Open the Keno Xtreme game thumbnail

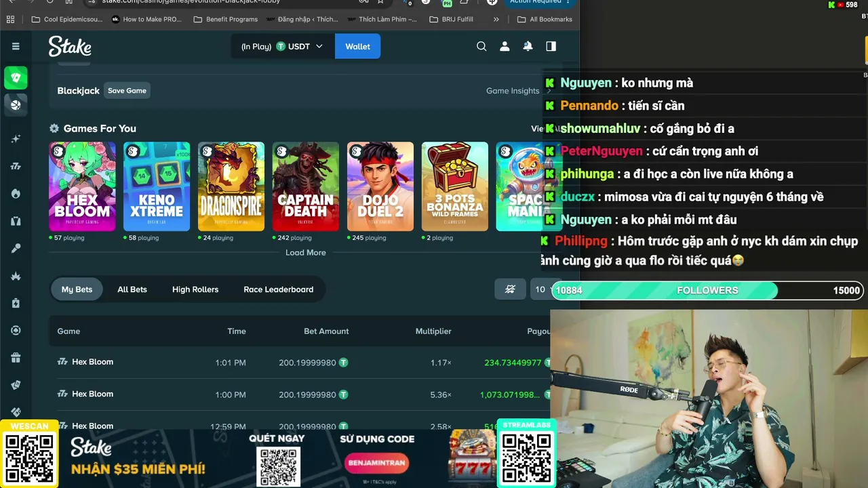pyautogui.click(x=157, y=186)
